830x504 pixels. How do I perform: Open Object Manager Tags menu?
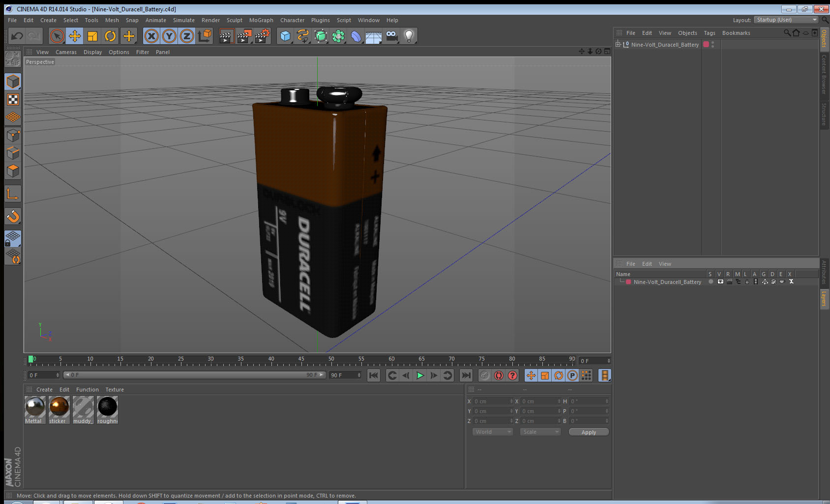point(710,33)
